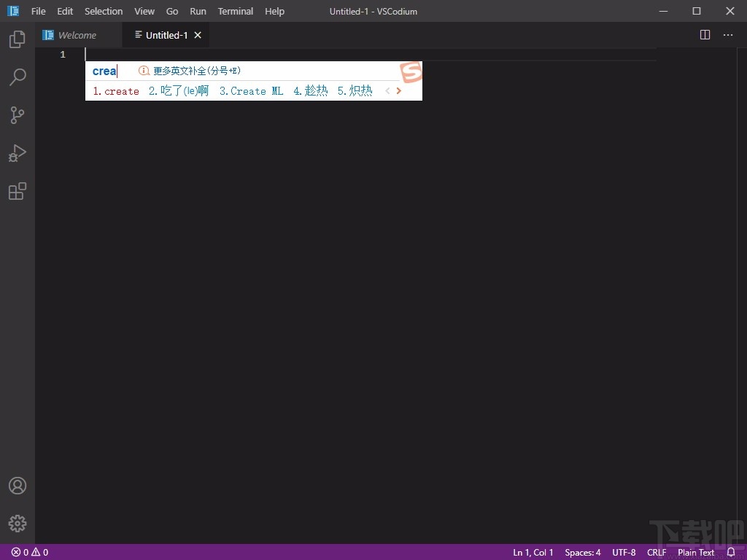Show next page of input candidates
This screenshot has width=747, height=560.
coord(398,90)
